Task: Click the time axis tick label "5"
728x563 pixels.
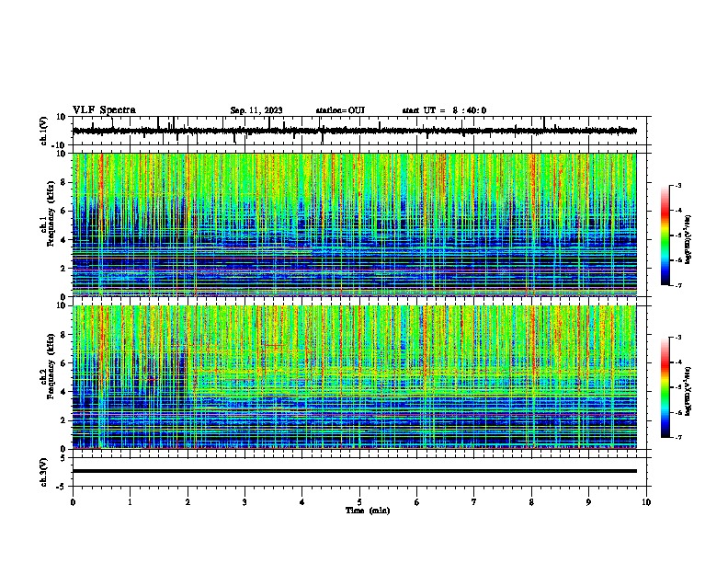Action: pos(359,502)
